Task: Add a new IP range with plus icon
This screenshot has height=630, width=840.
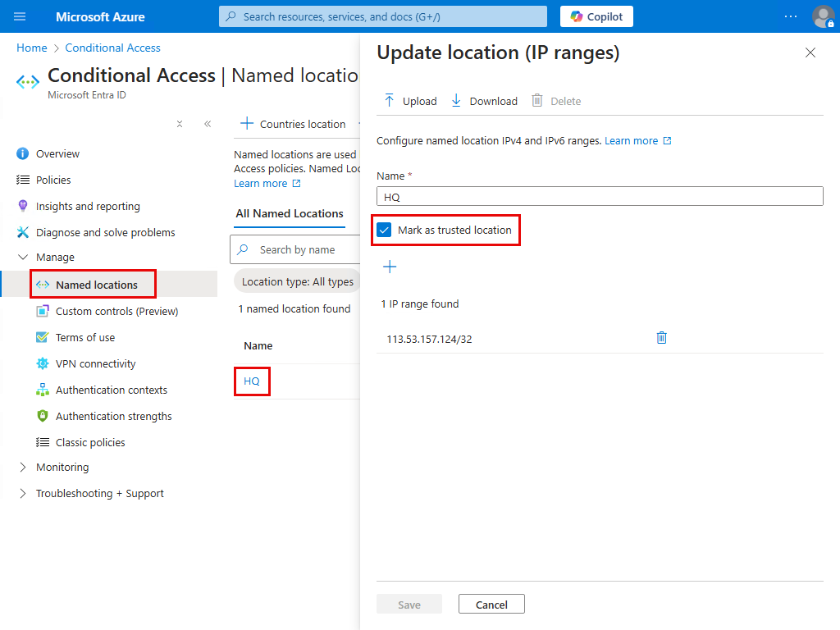Action: 390,267
